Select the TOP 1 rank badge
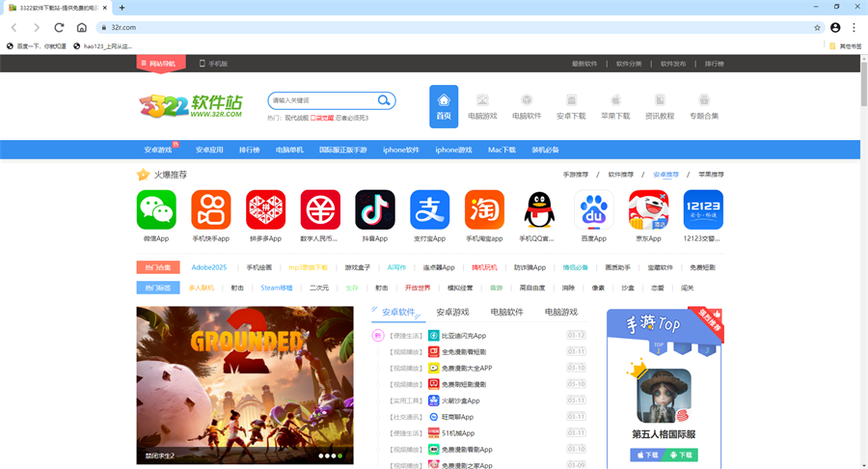Viewport: 868px width, 469px height. (658, 347)
